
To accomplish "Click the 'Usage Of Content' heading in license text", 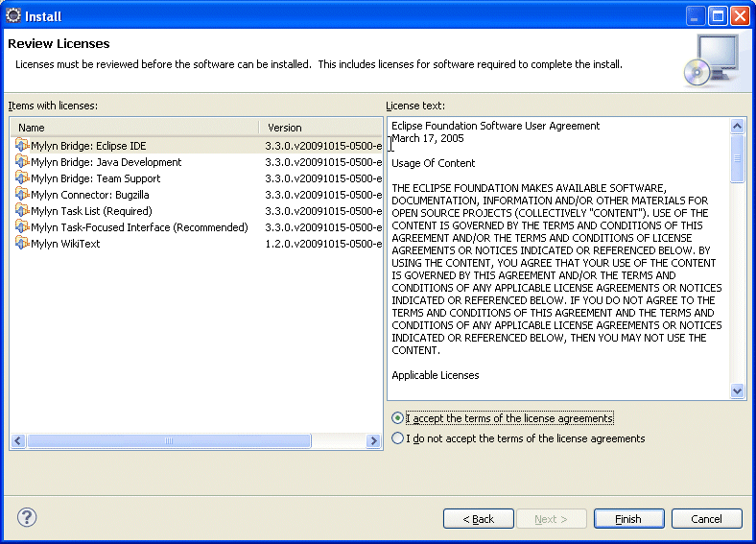I will point(433,163).
